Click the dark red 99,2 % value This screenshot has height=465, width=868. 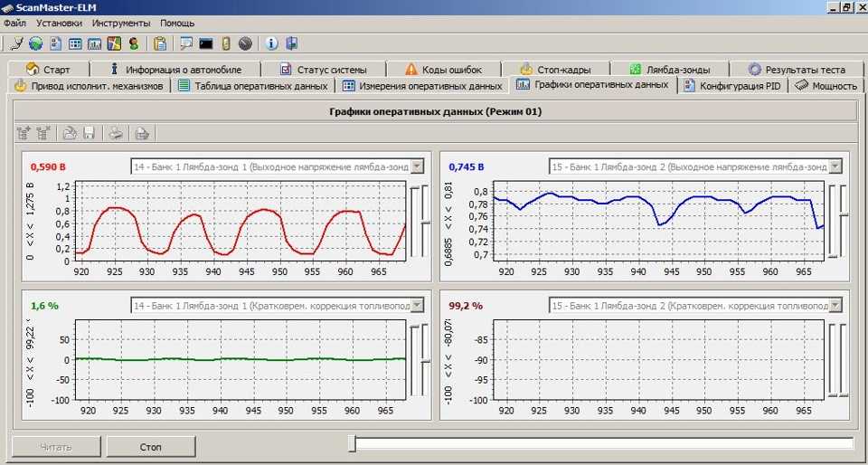pyautogui.click(x=466, y=306)
